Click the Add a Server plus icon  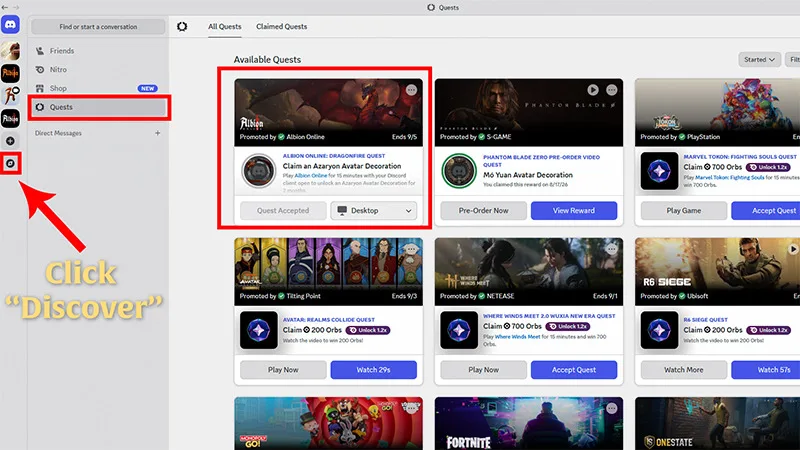[10, 141]
